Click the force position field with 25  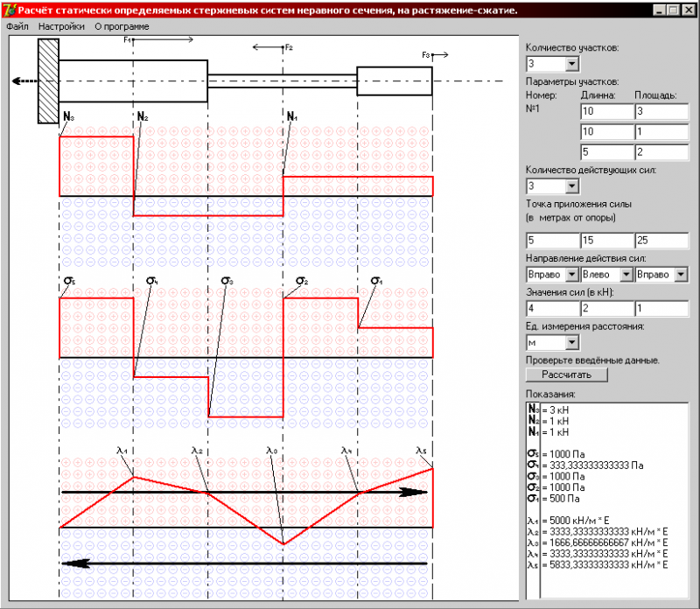(x=661, y=241)
